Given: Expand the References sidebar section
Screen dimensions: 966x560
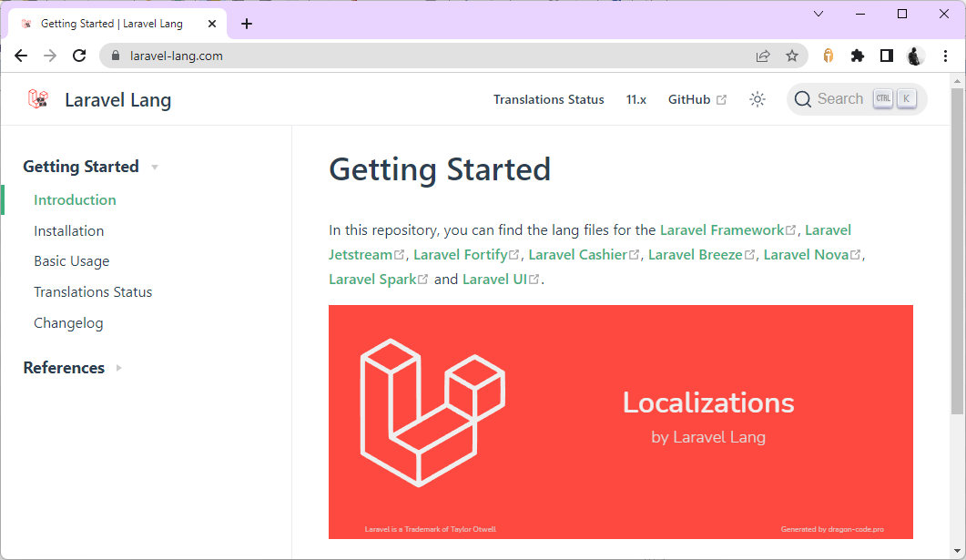Looking at the screenshot, I should (x=73, y=368).
